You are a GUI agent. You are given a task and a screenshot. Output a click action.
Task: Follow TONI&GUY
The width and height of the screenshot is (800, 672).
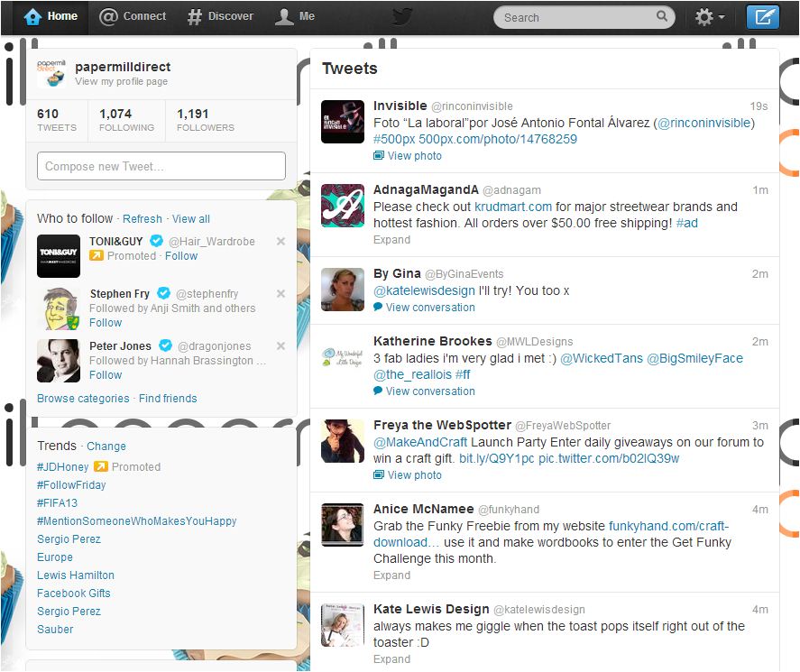click(181, 255)
